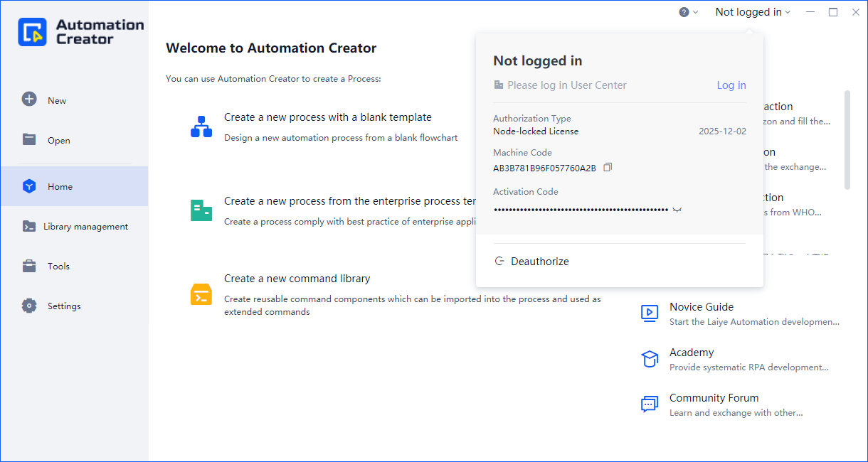Click the Community Forum chat icon

tap(650, 404)
